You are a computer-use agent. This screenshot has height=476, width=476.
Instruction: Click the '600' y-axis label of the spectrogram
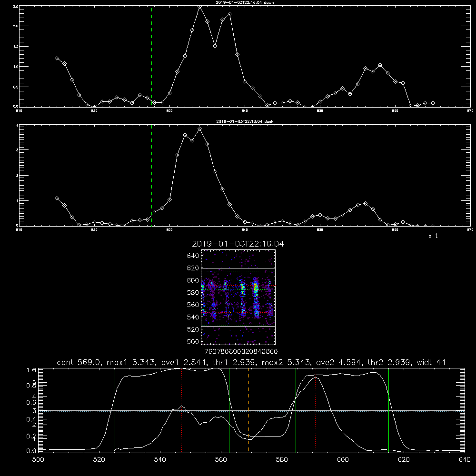click(x=193, y=280)
